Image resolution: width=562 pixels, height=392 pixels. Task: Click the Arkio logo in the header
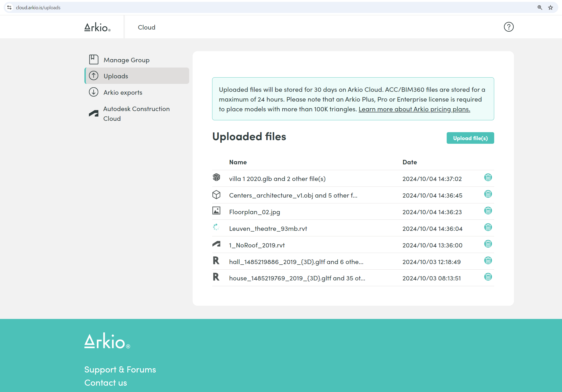point(97,27)
